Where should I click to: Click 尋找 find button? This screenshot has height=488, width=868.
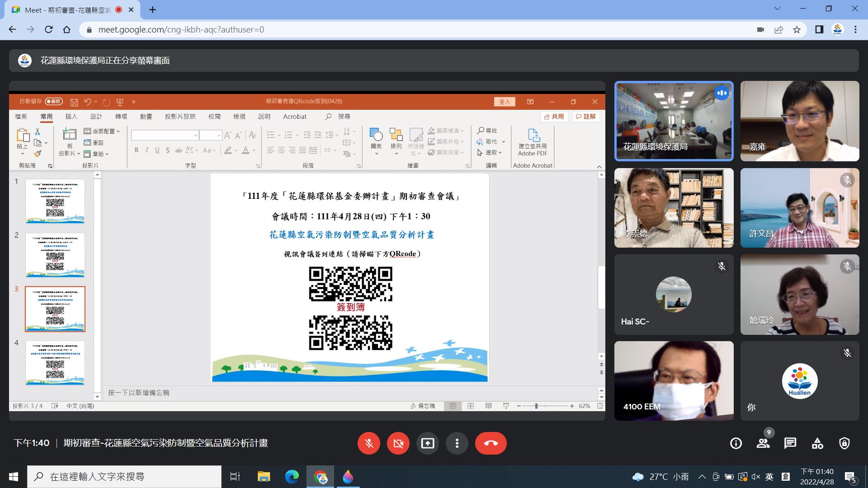pos(487,131)
